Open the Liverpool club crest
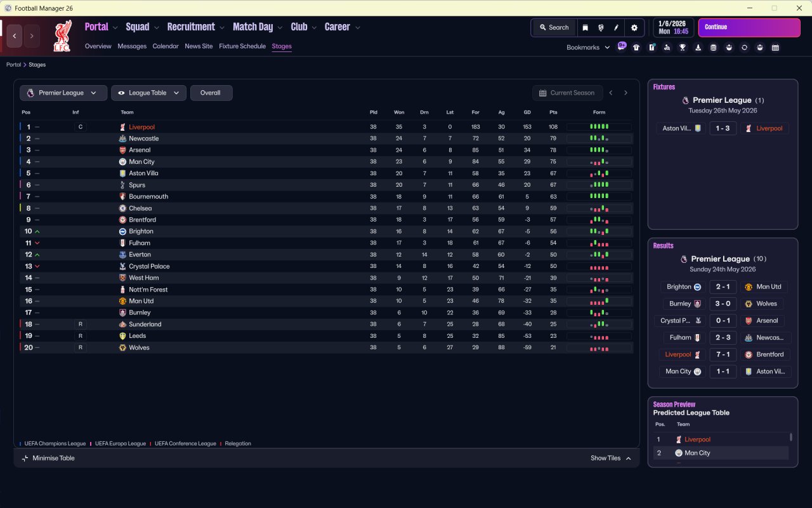The image size is (812, 508). 62,36
